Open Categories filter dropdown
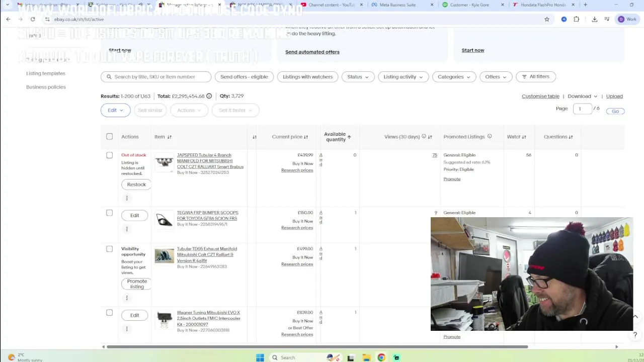 (454, 77)
